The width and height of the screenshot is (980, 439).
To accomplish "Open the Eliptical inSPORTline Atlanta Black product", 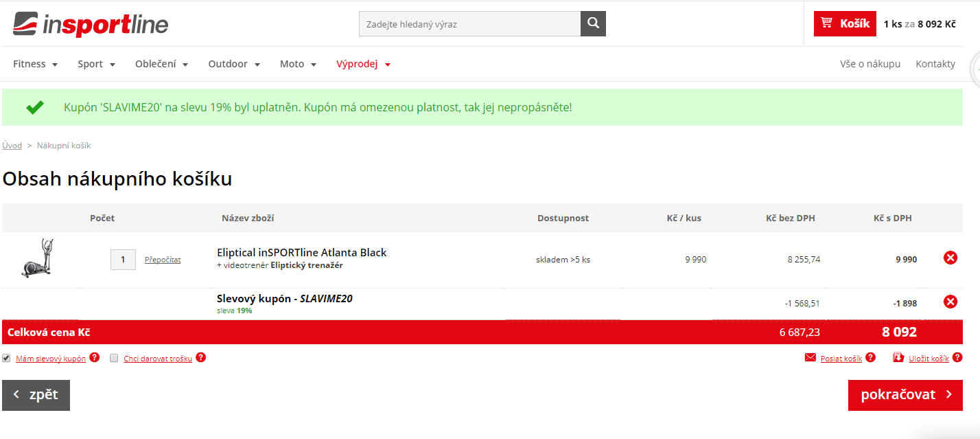I will pyautogui.click(x=302, y=252).
